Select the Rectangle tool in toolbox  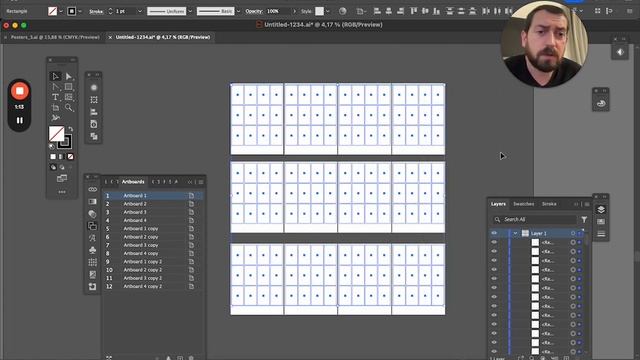[x=69, y=87]
